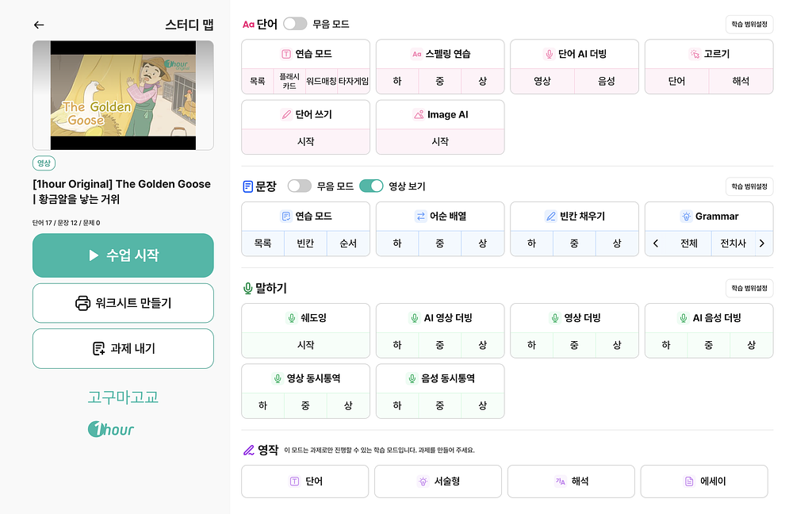The height and width of the screenshot is (514, 812).
Task: Click the previous chevron on the Grammar card
Action: [655, 244]
